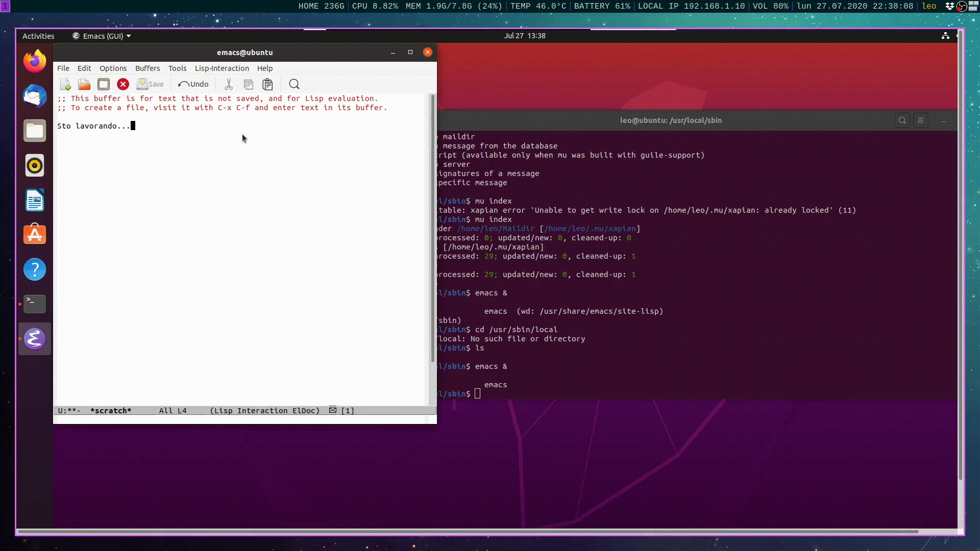
Task: Click the New File icon in Emacs toolbar
Action: click(65, 84)
